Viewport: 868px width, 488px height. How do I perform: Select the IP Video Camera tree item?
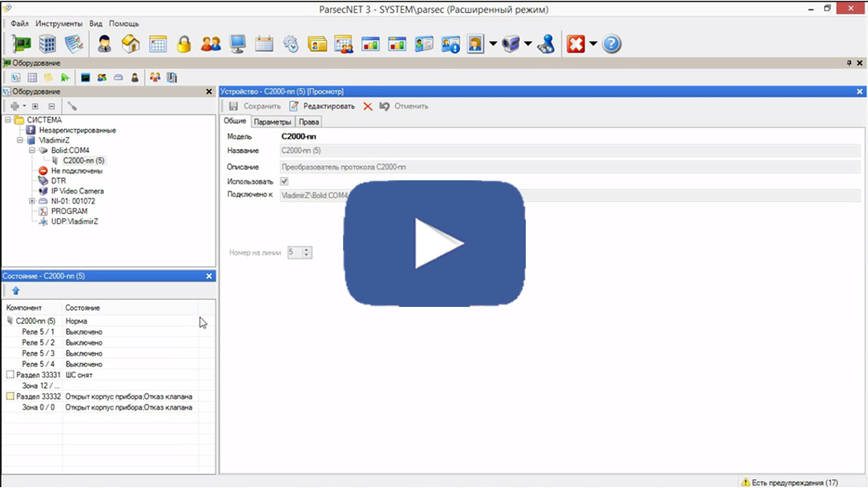78,191
